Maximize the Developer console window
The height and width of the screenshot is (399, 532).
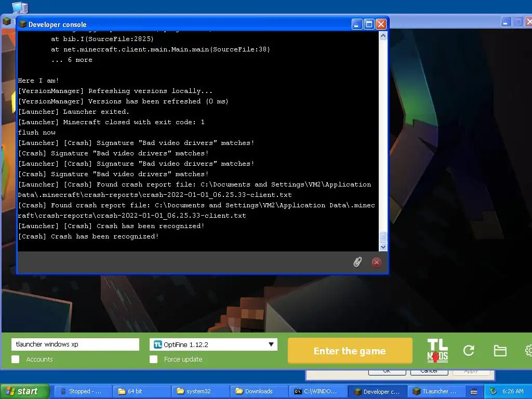pos(369,24)
